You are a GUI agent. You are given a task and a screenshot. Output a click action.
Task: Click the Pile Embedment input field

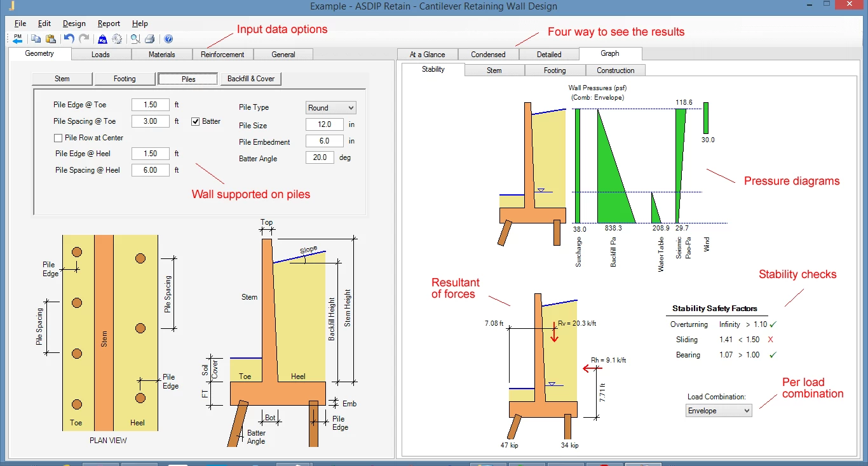tap(325, 142)
